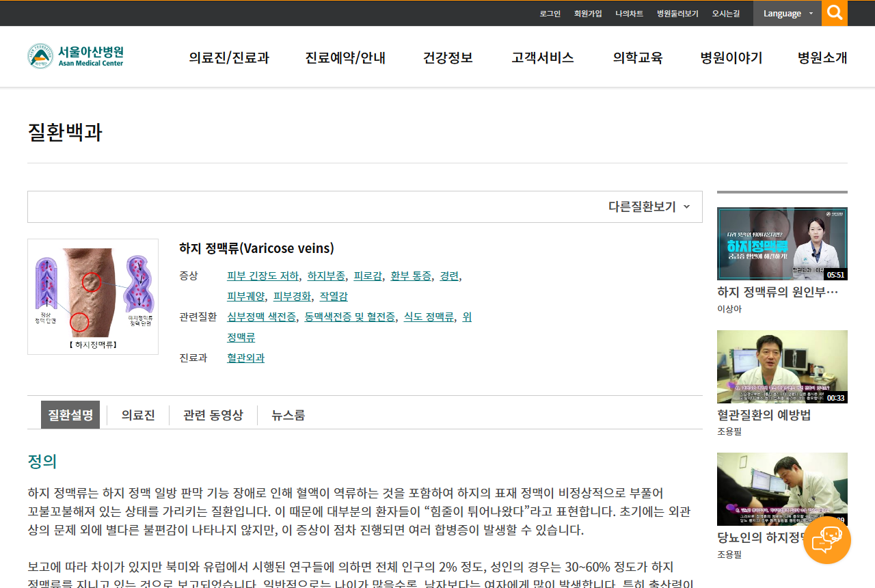Open the 의학교육 menu
This screenshot has width=875, height=588.
point(638,57)
